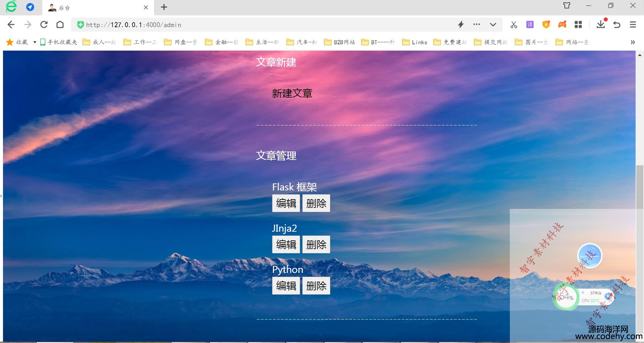
Task: Open the game controller extension
Action: (562, 24)
